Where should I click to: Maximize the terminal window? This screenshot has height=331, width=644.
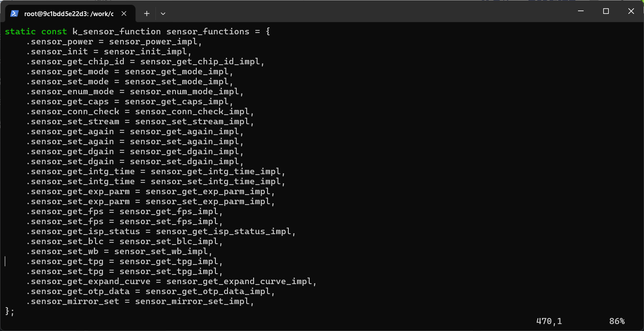pyautogui.click(x=606, y=11)
